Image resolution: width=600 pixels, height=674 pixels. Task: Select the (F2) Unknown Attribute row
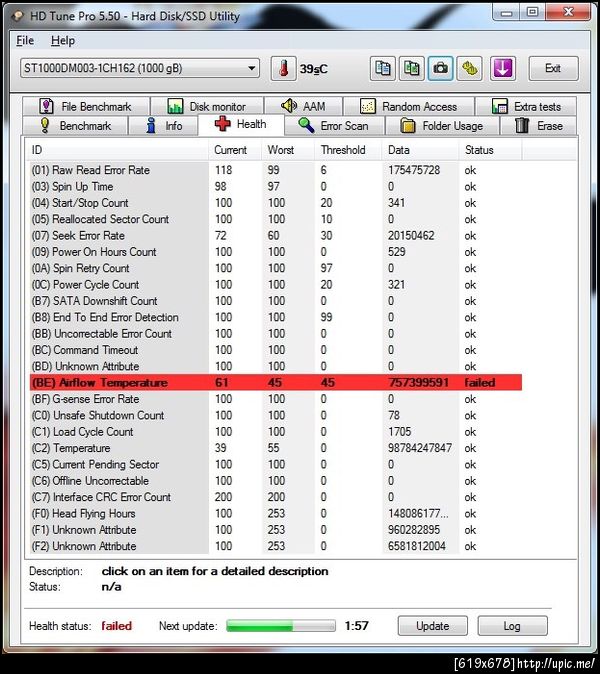276,546
